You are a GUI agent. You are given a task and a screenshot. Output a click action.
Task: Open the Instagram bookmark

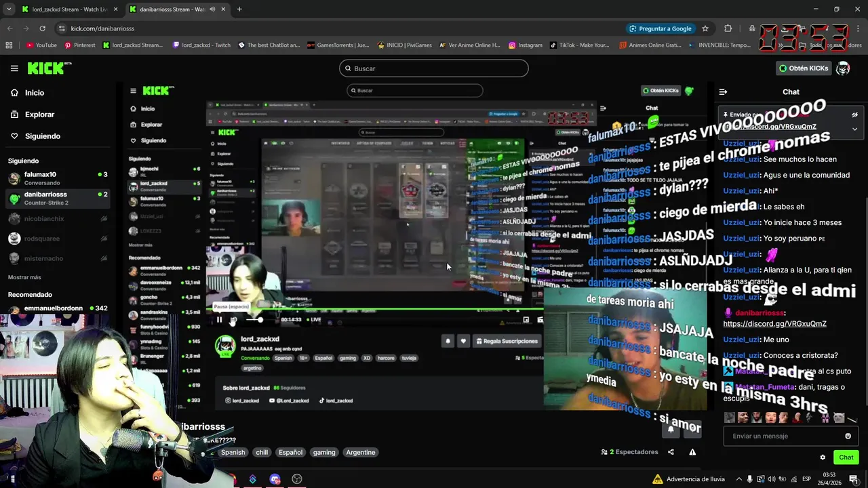point(525,45)
